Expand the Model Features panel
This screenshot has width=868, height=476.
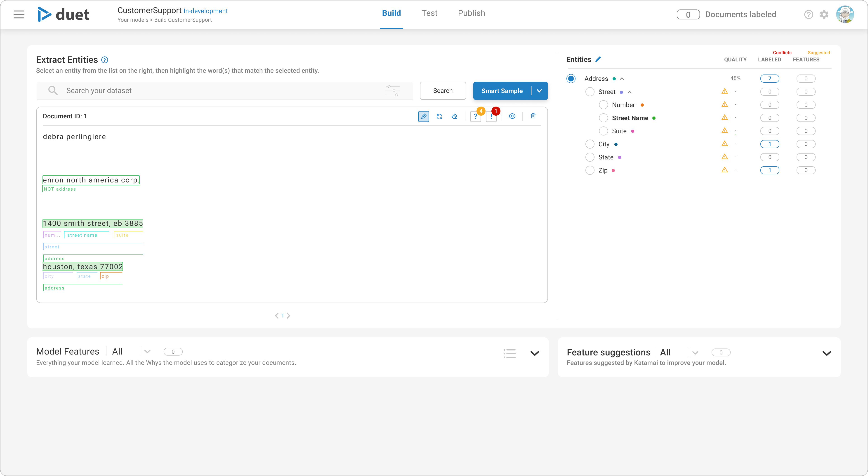point(534,353)
